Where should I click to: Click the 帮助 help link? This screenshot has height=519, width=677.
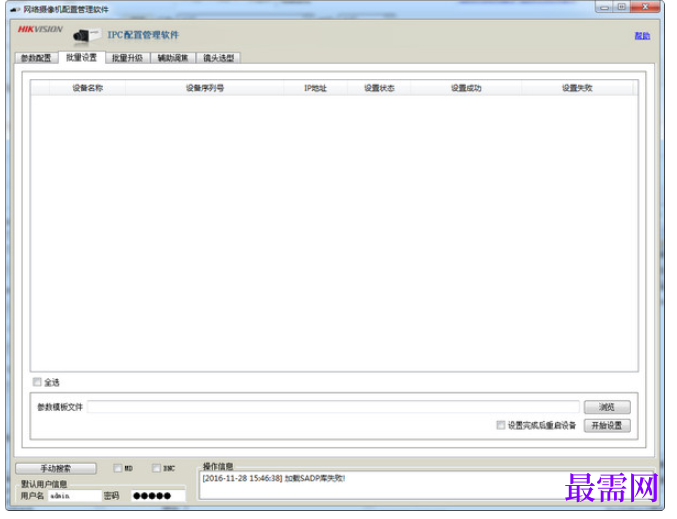(x=642, y=36)
